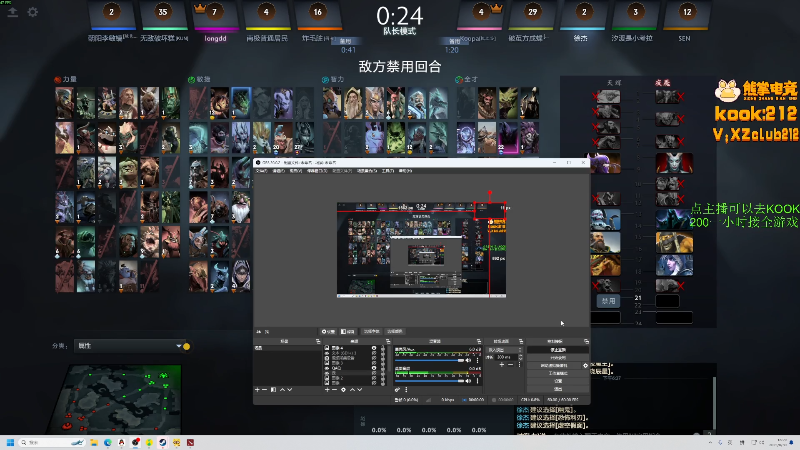The height and width of the screenshot is (450, 800).
Task: Mute the second audio mixer channel speaker
Action: 468,381
